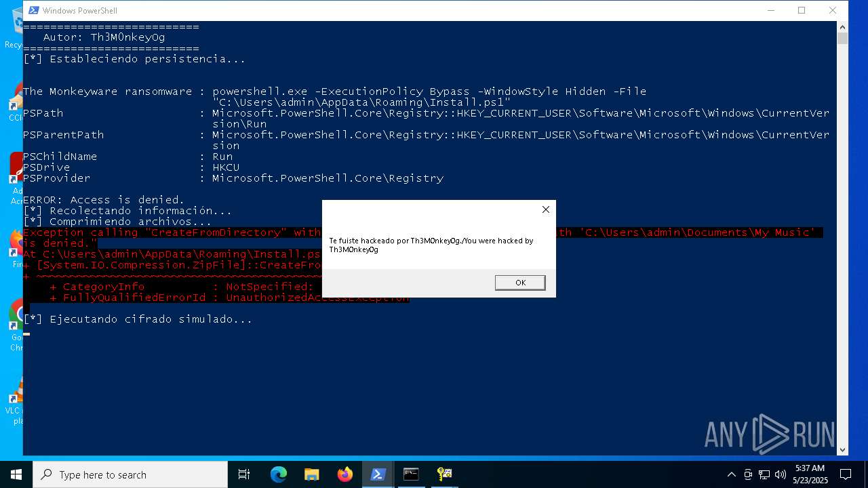Click the 'Comprimiendo archivos...' line
868x488 pixels.
coord(117,222)
